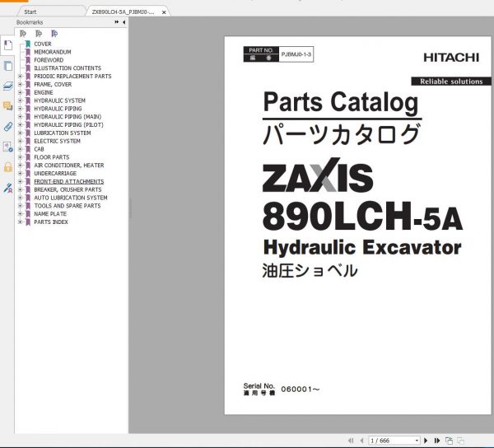This screenshot has height=448, width=494.
Task: Expand the HYDRAULIC PIPING (MAIN) node
Action: pos(20,117)
